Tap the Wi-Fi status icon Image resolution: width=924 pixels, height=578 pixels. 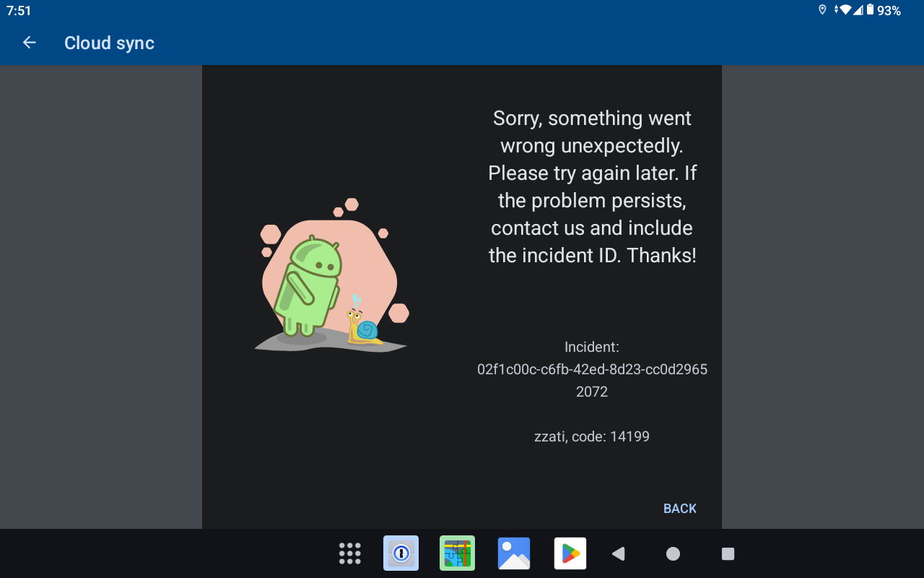click(x=843, y=10)
